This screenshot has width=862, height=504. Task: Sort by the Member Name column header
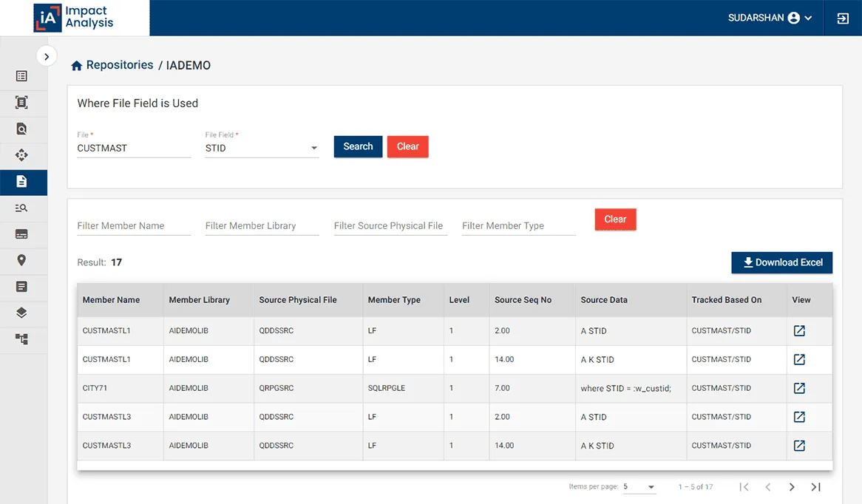tap(111, 300)
